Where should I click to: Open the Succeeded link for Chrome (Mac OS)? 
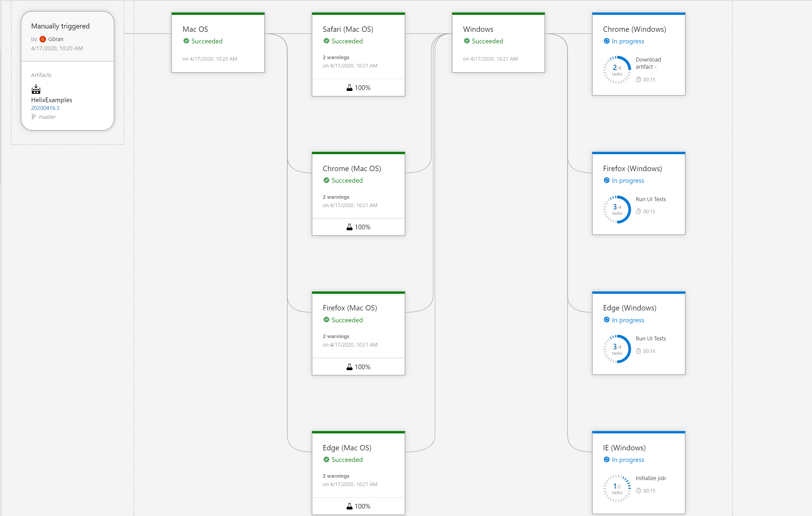click(347, 181)
